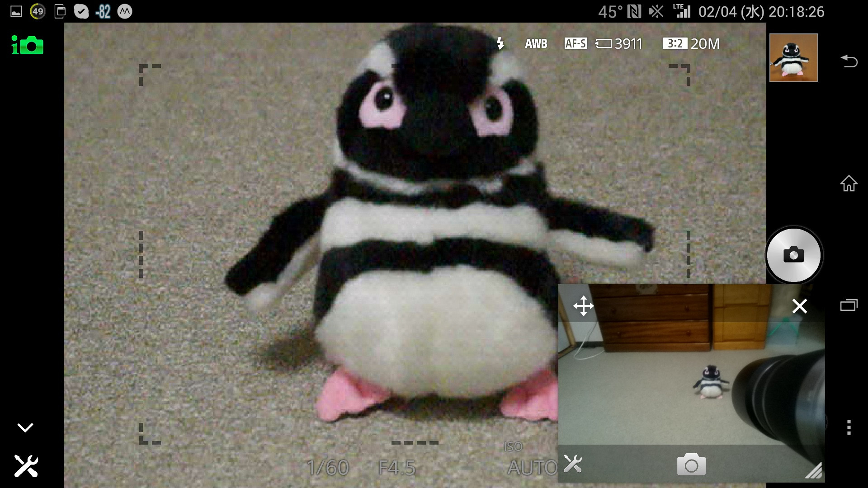
Task: Open the three-dot overflow menu
Action: (849, 427)
